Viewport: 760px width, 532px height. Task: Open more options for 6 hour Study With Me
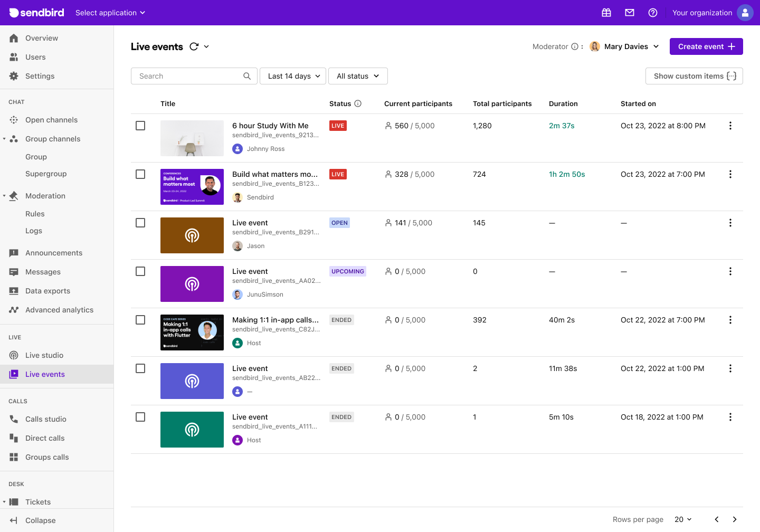pyautogui.click(x=730, y=126)
